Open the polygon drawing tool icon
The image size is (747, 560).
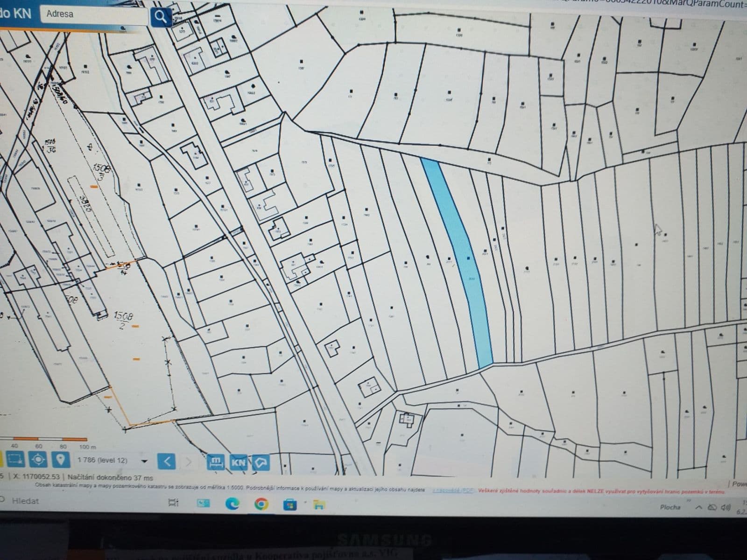(261, 461)
